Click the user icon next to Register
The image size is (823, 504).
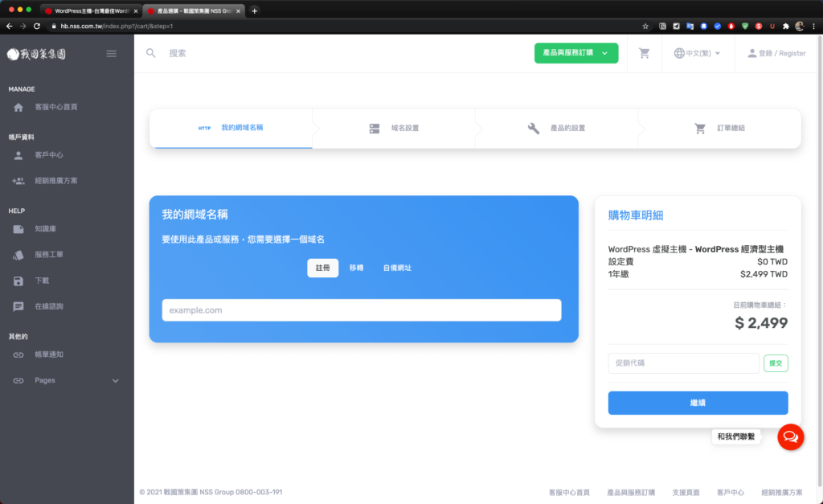coord(752,53)
